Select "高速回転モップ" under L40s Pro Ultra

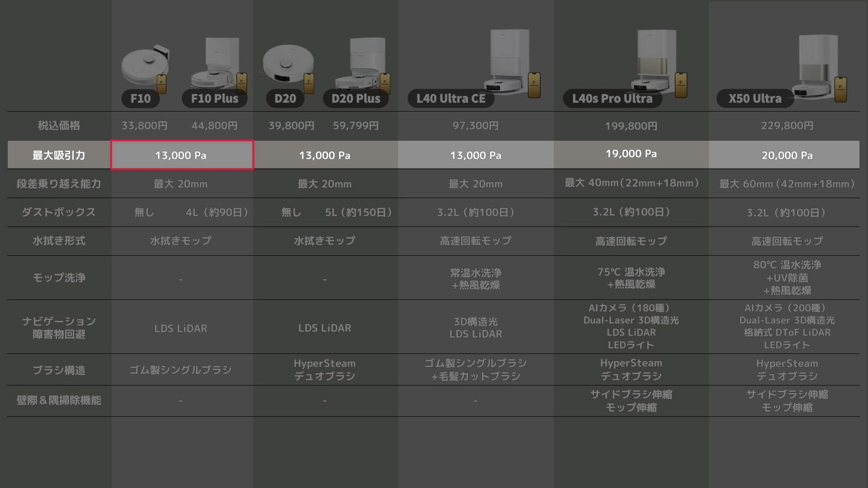click(x=631, y=241)
